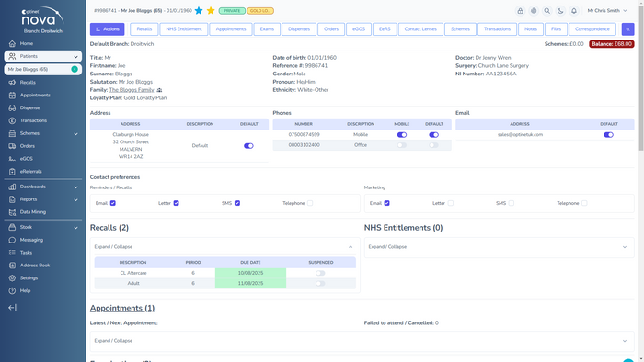Screen dimensions: 644x362
Task: Open search using the magnifier icon
Action: click(547, 11)
